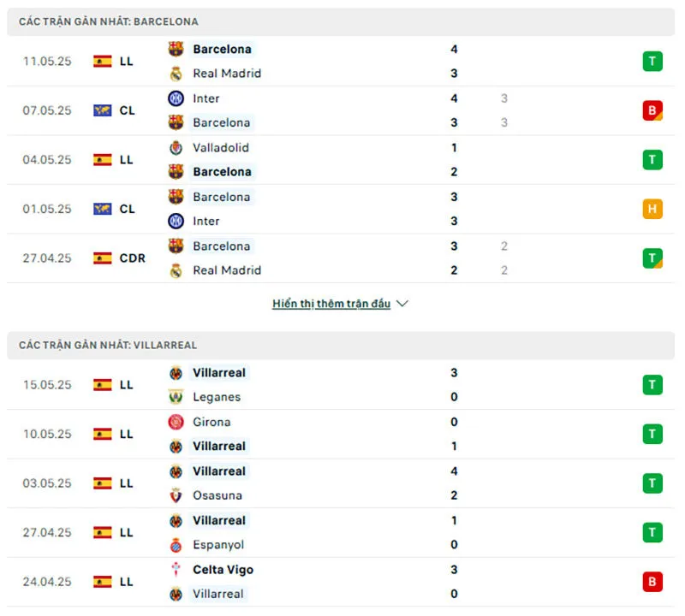Click the Celta Vigo club crest
This screenshot has height=616, width=685.
175,570
